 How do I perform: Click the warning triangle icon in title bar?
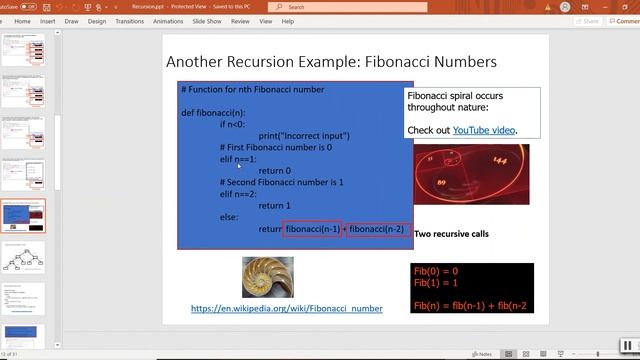547,7
